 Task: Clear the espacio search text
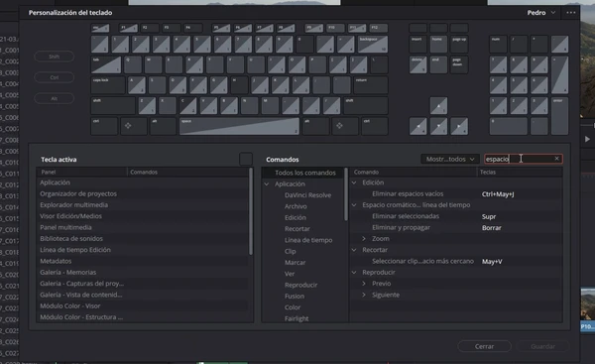click(556, 159)
